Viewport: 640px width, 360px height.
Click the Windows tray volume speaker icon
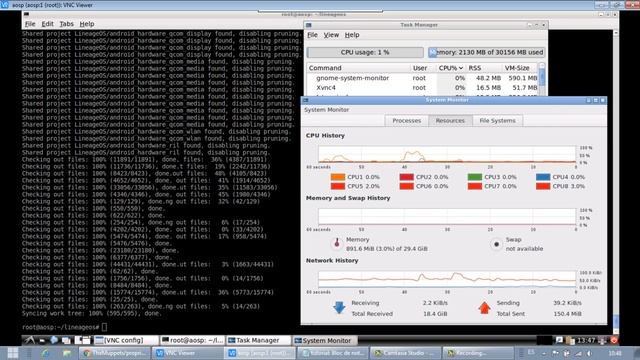pyautogui.click(x=589, y=353)
